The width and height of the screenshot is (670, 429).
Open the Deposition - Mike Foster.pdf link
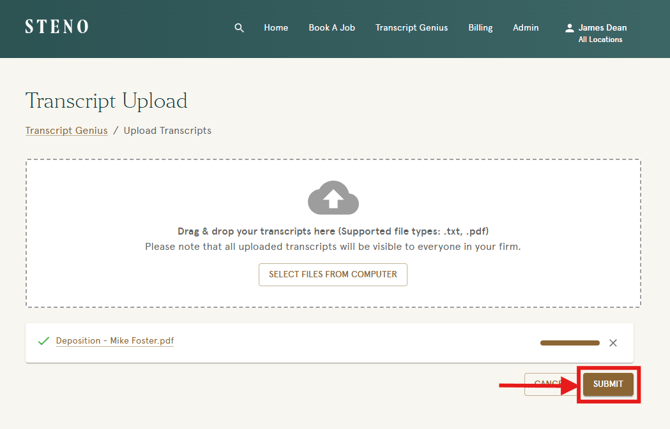[115, 341]
